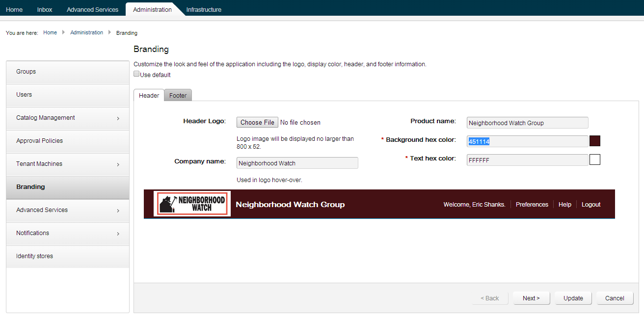Viewport: 644px width, 319px height.
Task: Enable the Use default checkbox
Action: [x=137, y=74]
